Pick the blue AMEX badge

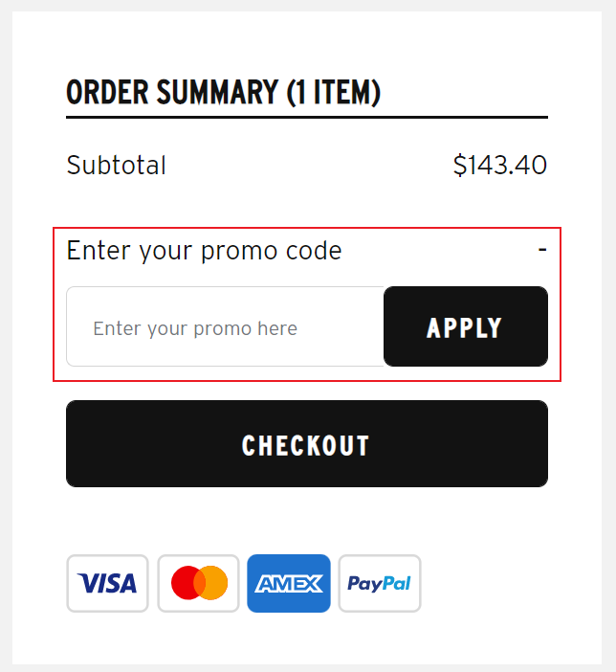pos(289,583)
